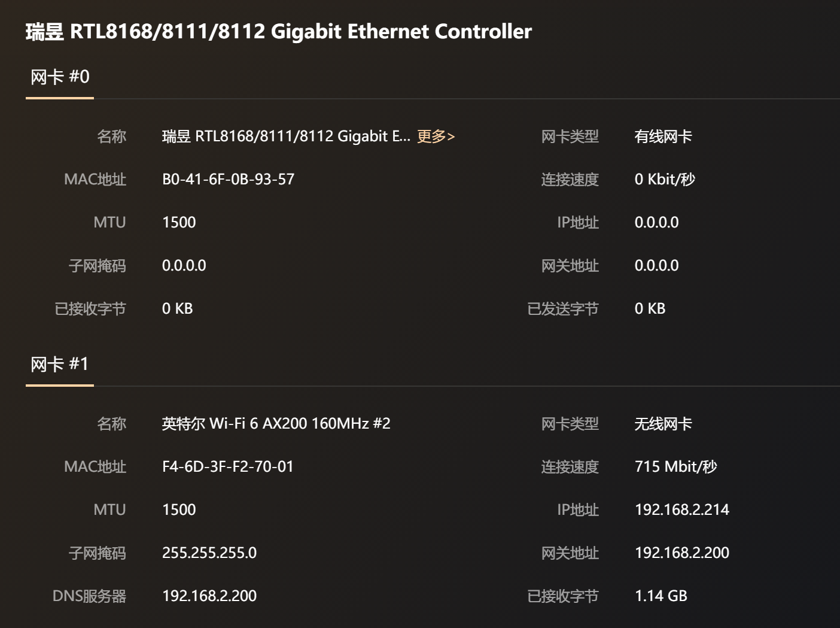
Task: Click the DNS服务器 label
Action: [x=89, y=596]
